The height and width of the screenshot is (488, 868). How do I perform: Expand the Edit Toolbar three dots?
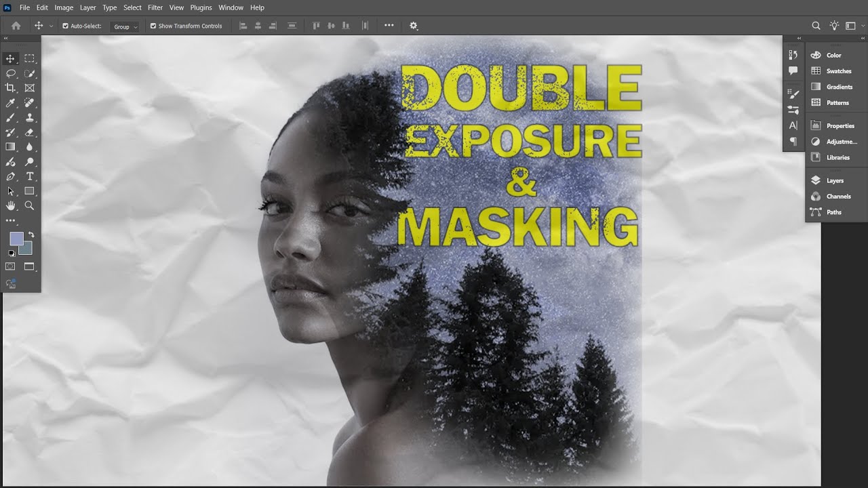10,220
